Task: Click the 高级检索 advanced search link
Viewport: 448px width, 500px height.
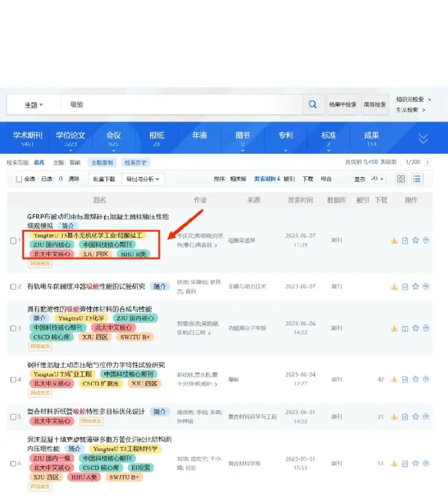Action: (375, 104)
